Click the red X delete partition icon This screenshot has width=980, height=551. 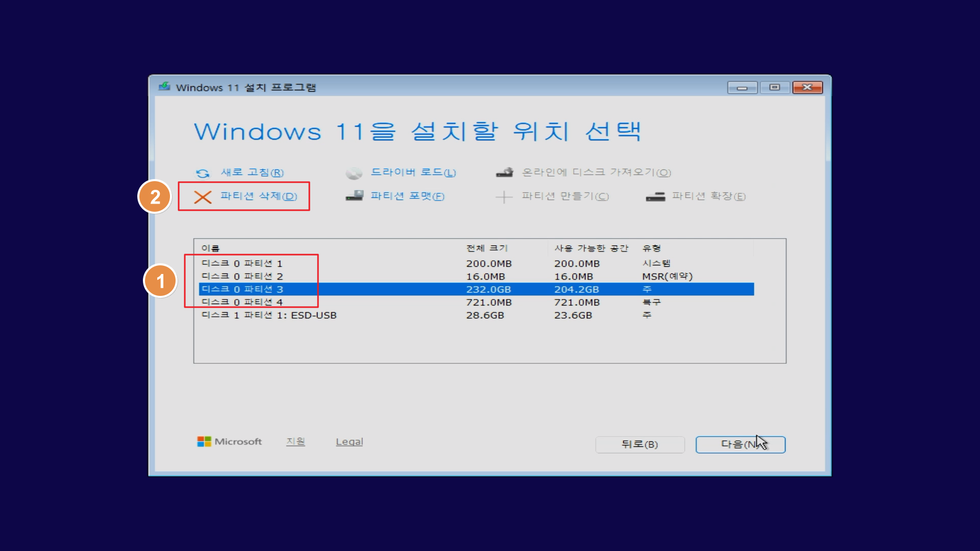pyautogui.click(x=203, y=197)
